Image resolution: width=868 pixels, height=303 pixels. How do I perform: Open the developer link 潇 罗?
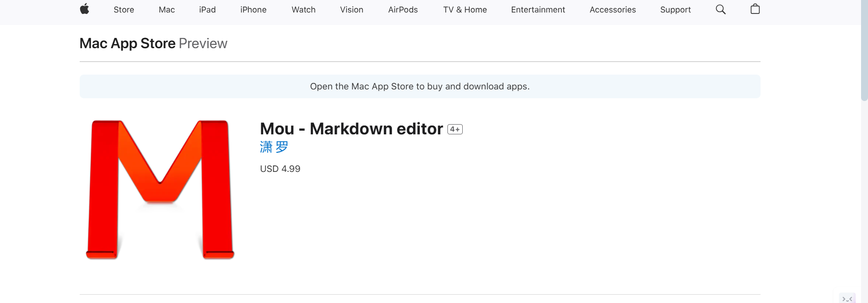tap(274, 147)
